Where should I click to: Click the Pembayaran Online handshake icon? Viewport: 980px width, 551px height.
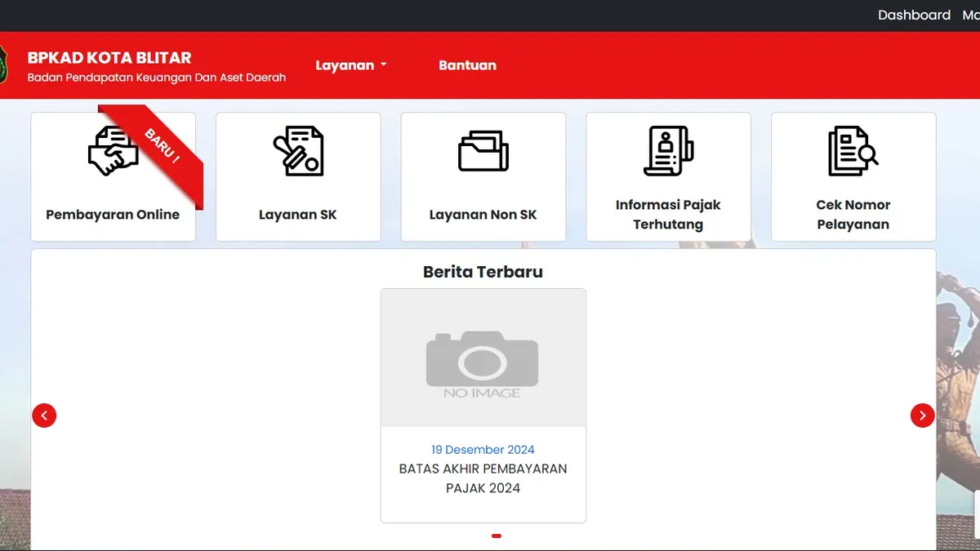point(114,150)
